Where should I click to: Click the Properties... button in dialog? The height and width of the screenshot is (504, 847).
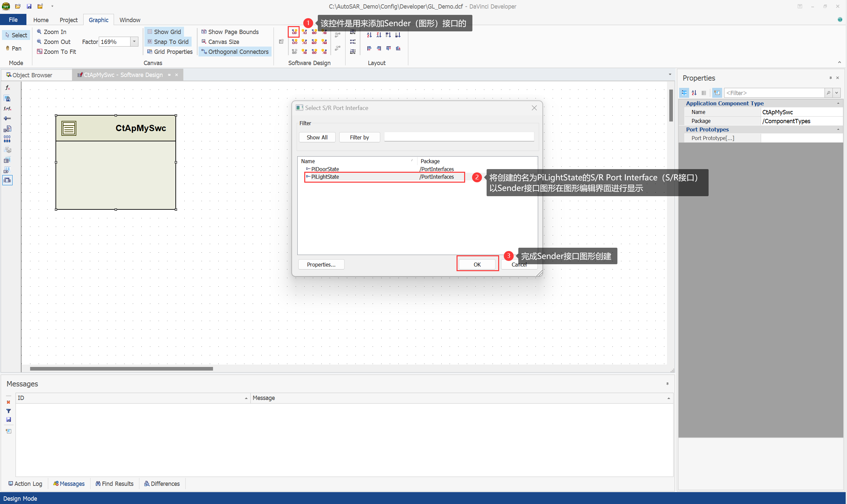pos(321,264)
